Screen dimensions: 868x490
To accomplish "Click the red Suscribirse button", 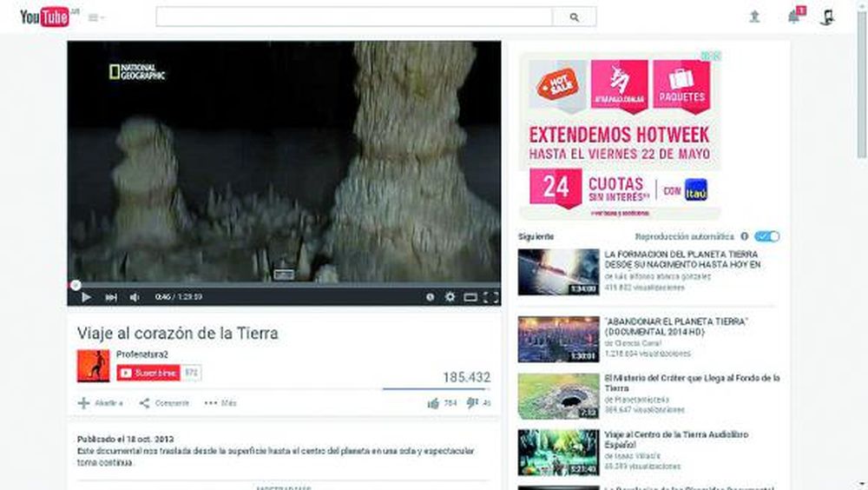I will tap(148, 373).
